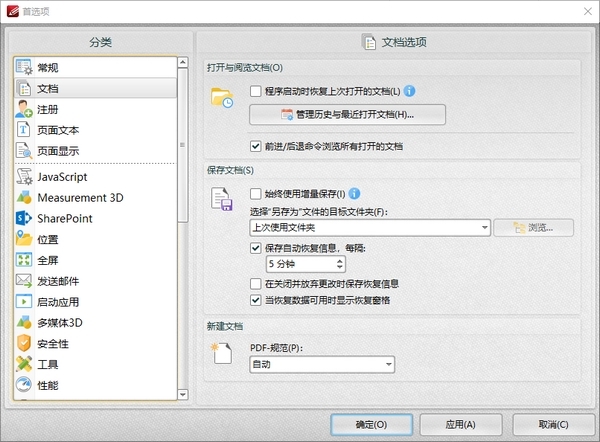Open the 位置 folder icon
The height and width of the screenshot is (442, 600).
tap(24, 239)
